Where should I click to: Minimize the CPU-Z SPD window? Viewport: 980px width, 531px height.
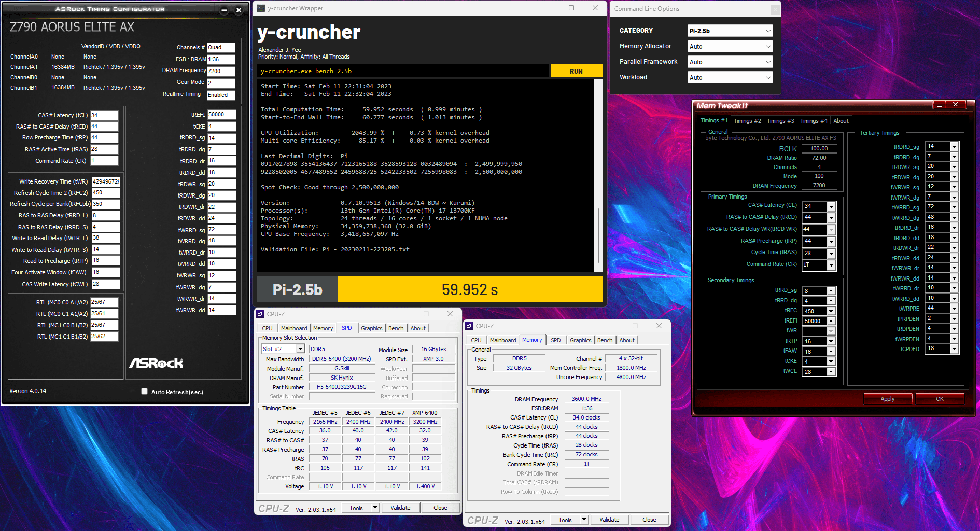point(403,314)
